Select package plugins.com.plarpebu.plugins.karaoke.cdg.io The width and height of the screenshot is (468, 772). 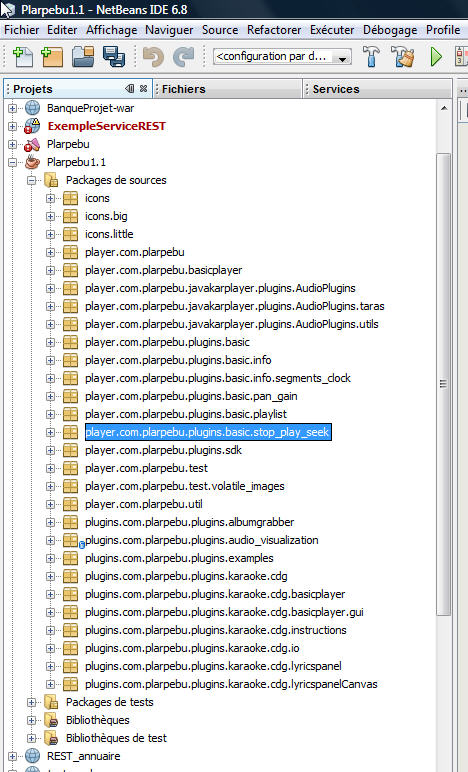point(192,648)
